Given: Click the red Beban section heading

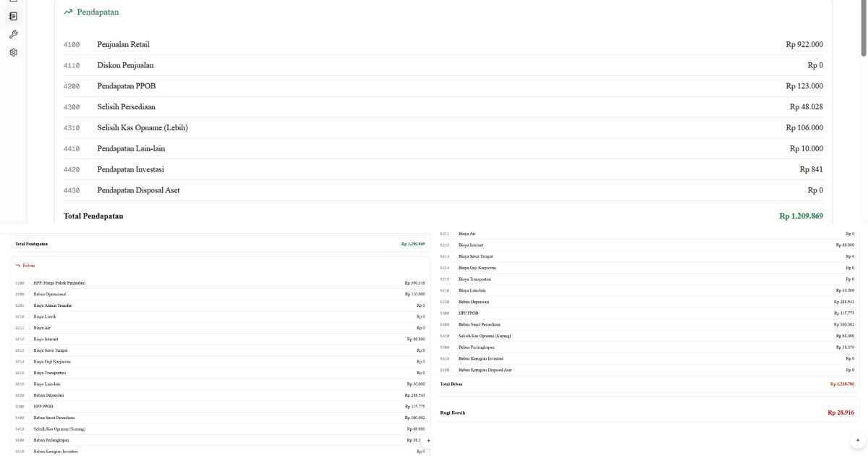Looking at the screenshot, I should [29, 266].
